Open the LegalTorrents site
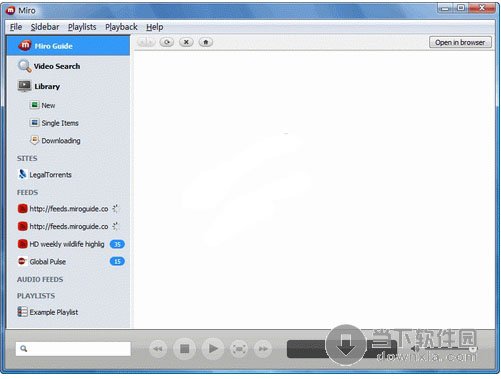Image resolution: width=501 pixels, height=379 pixels. [x=68, y=175]
